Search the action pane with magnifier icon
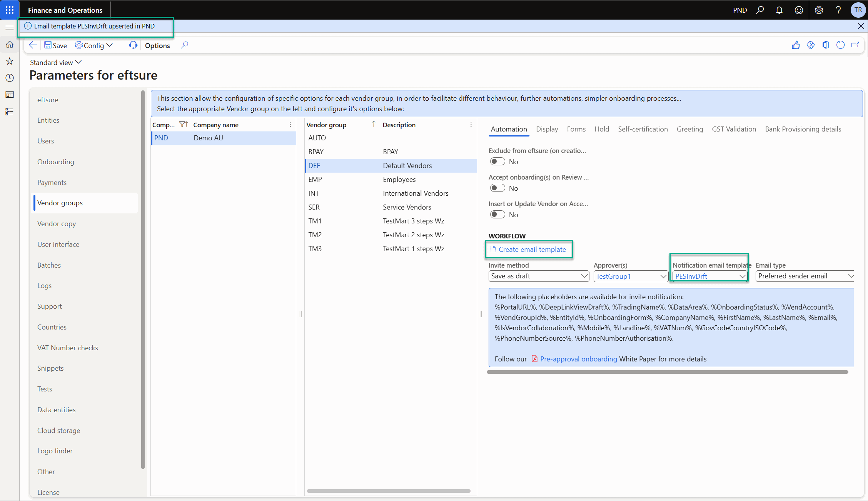 point(185,45)
